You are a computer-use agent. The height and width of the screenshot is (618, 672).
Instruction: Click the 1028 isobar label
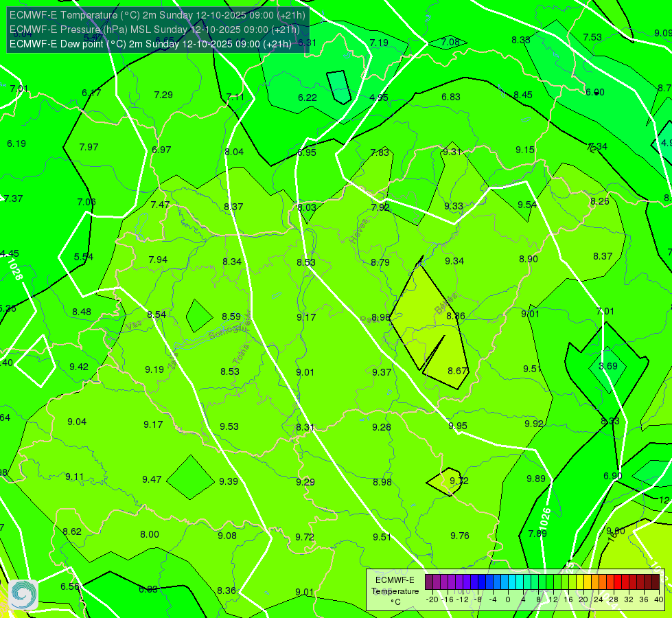[14, 271]
